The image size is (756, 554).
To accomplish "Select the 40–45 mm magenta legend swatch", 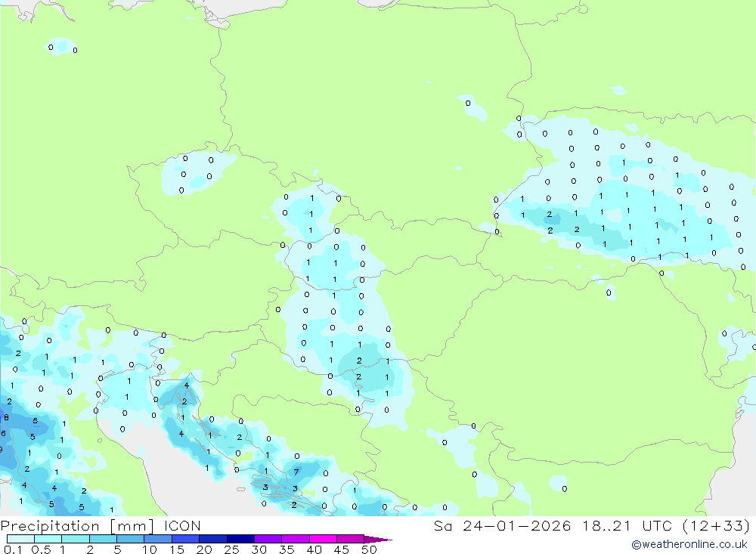I will (323, 539).
